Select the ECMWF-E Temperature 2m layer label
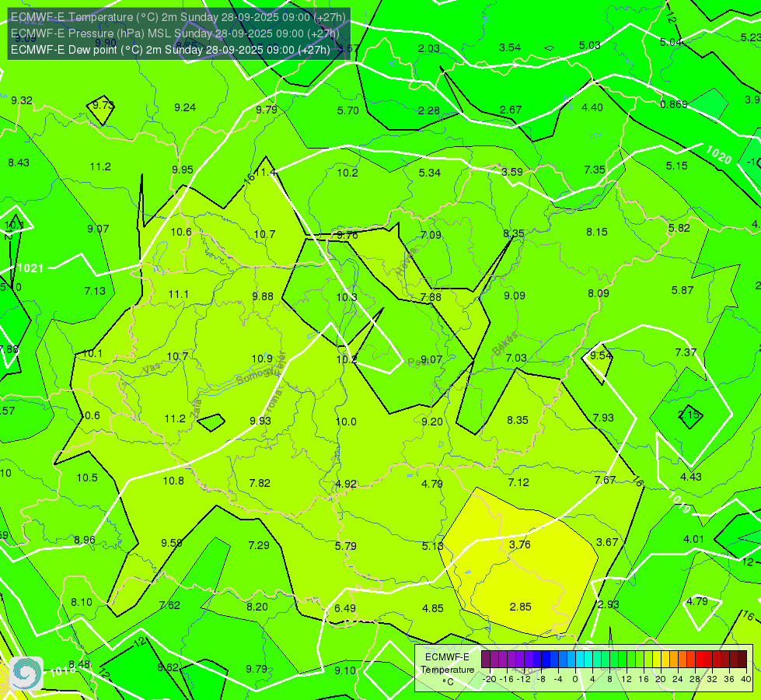Screen dimensions: 761x700 coord(179,17)
